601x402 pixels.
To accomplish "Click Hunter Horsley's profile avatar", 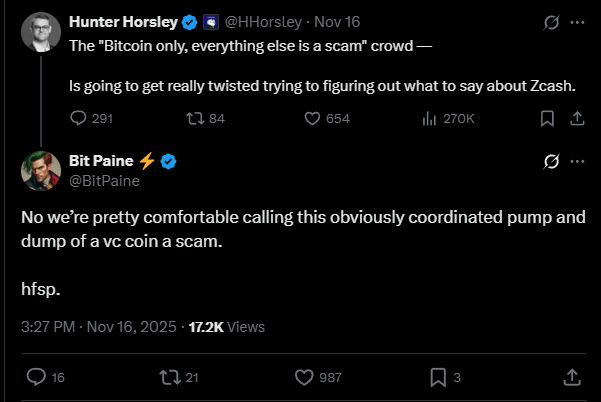I will click(x=40, y=31).
